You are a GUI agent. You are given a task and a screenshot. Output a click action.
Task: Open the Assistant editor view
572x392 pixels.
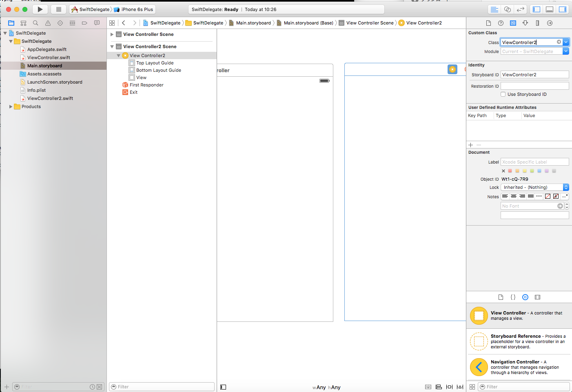point(507,9)
